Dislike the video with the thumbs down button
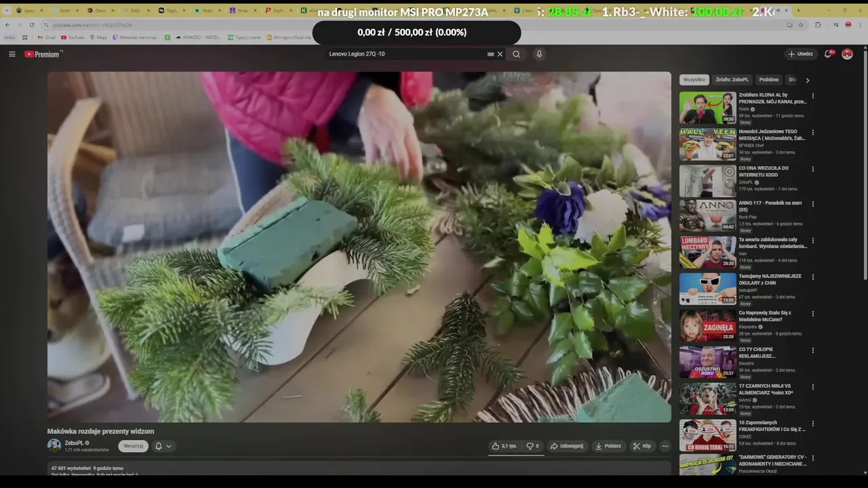Image resolution: width=868 pixels, height=488 pixels. (533, 446)
